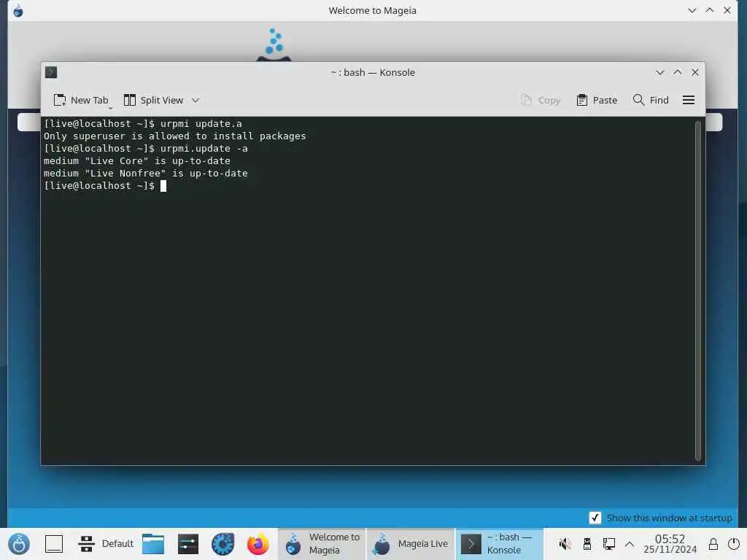Launch Firefox from the taskbar
Screen dimensions: 747x560
coord(258,544)
